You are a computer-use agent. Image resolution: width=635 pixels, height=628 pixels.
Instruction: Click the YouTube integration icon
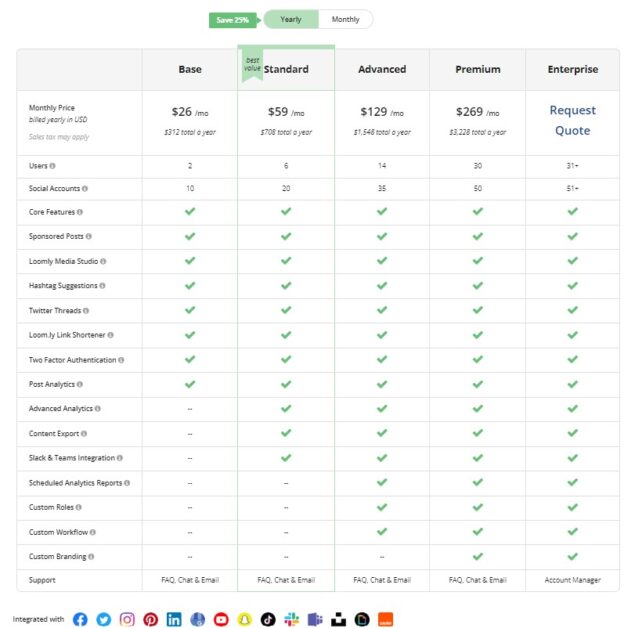click(221, 619)
